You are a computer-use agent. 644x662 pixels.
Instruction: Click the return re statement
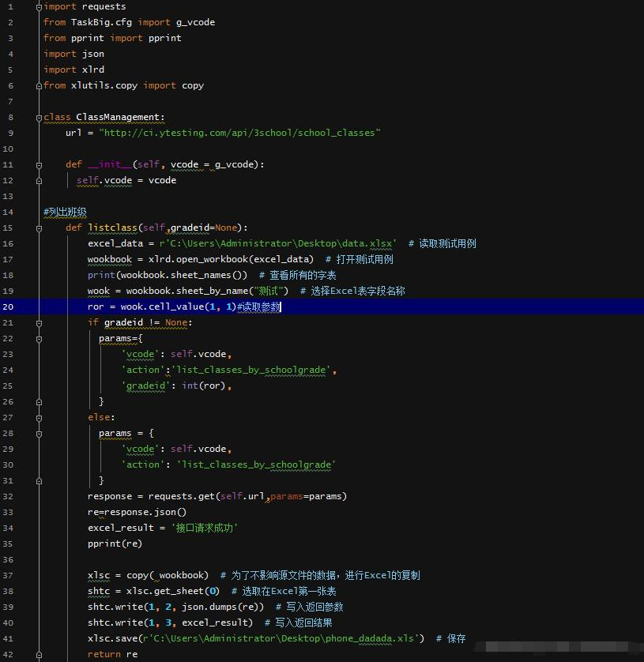coord(115,654)
